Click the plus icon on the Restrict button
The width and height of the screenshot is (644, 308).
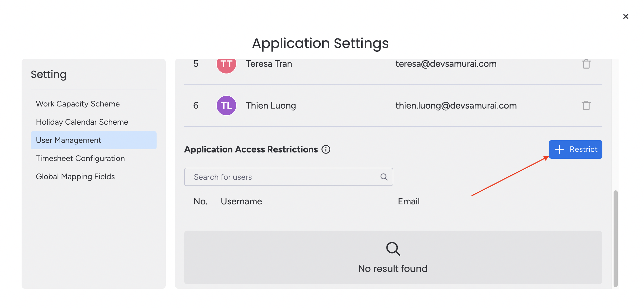click(x=559, y=149)
